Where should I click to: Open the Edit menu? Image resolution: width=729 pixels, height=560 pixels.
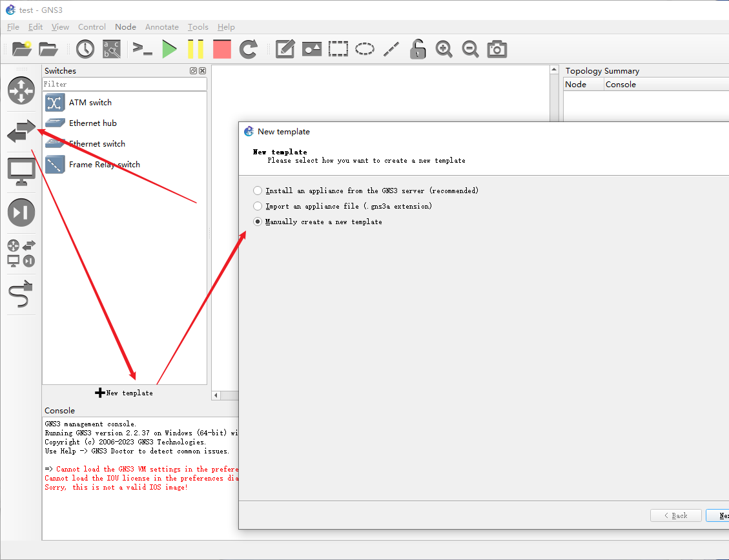tap(36, 27)
